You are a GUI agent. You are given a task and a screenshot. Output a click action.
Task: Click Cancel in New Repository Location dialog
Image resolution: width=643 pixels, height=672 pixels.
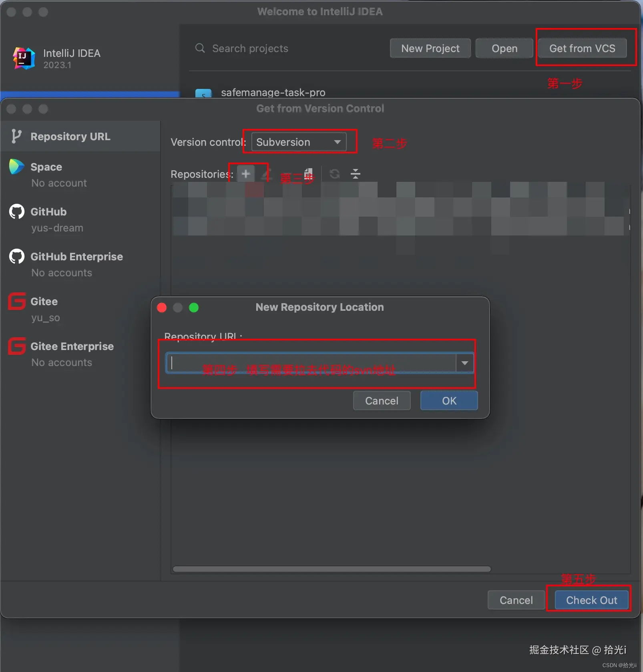(382, 400)
